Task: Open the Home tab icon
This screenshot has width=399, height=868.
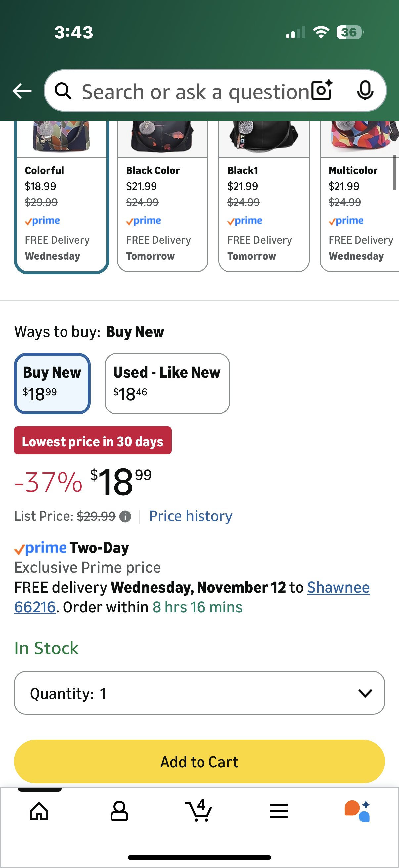Action: [x=39, y=810]
